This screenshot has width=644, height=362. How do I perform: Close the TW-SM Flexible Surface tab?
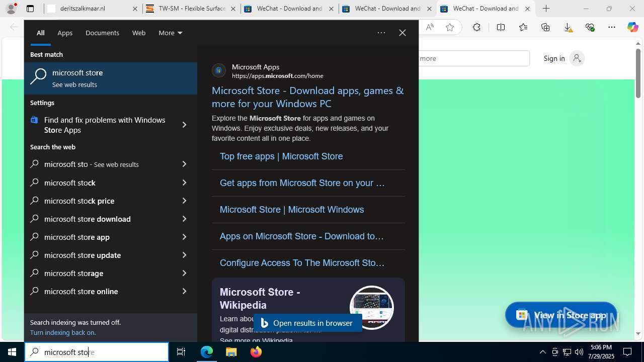(233, 9)
